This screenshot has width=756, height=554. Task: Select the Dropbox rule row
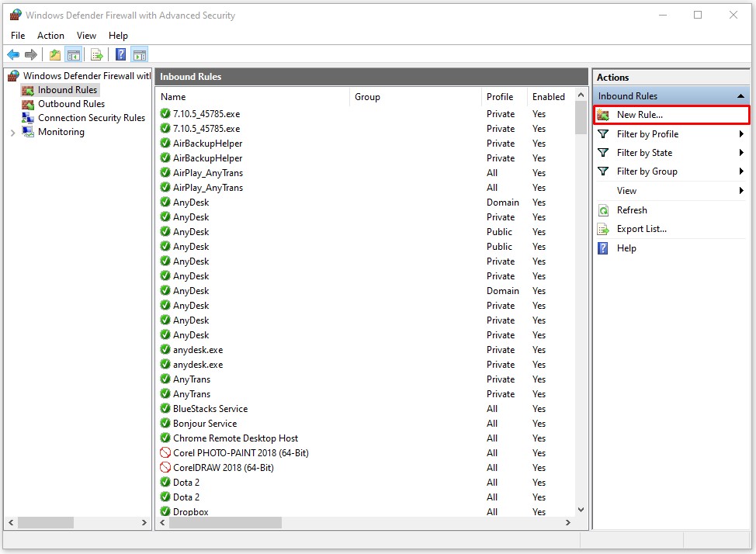(366, 511)
